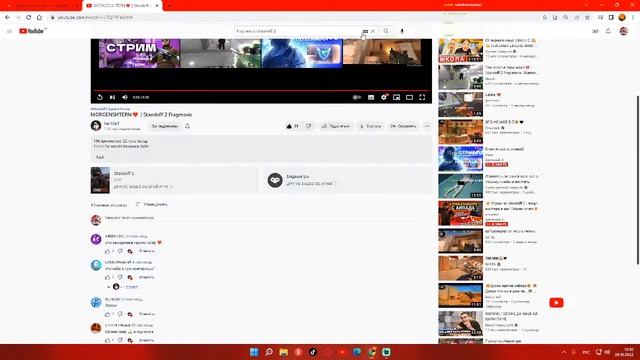Open the three-dot more actions menu
Image resolution: width=640 pixels, height=360 pixels.
coord(427,126)
